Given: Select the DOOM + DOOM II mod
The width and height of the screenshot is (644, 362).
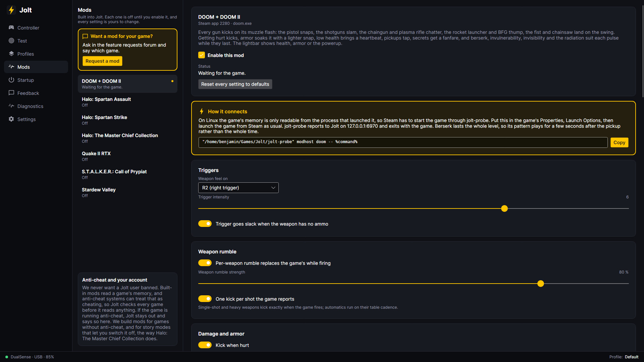Looking at the screenshot, I should [x=127, y=84].
